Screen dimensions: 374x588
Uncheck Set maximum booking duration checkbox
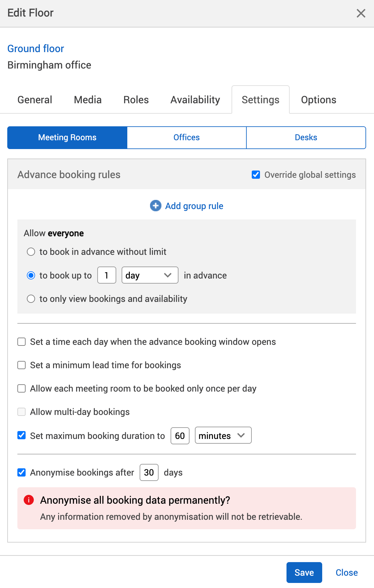pyautogui.click(x=21, y=435)
